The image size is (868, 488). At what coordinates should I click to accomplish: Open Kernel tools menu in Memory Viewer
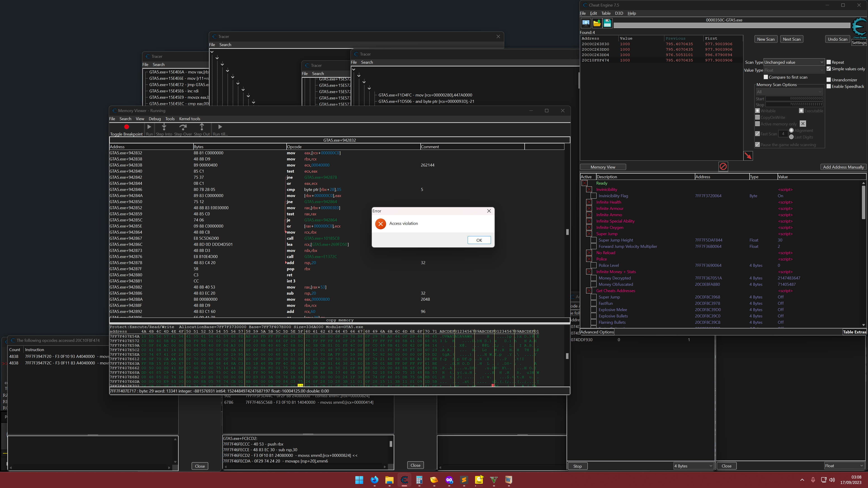coord(189,119)
